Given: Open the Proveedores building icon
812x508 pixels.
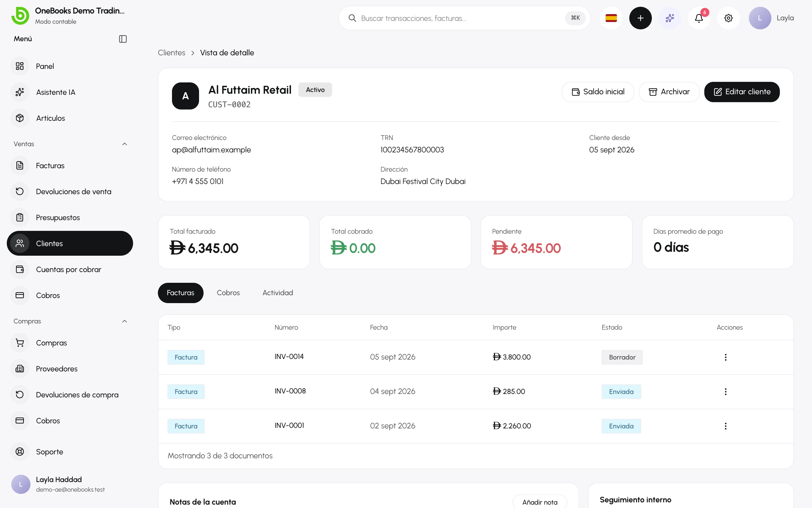Looking at the screenshot, I should click(20, 369).
